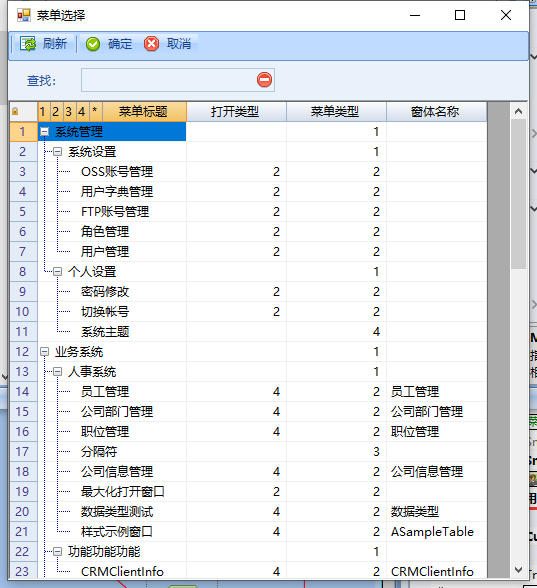The width and height of the screenshot is (537, 588).
Task: Collapse the 业务系统 tree node
Action: [45, 352]
